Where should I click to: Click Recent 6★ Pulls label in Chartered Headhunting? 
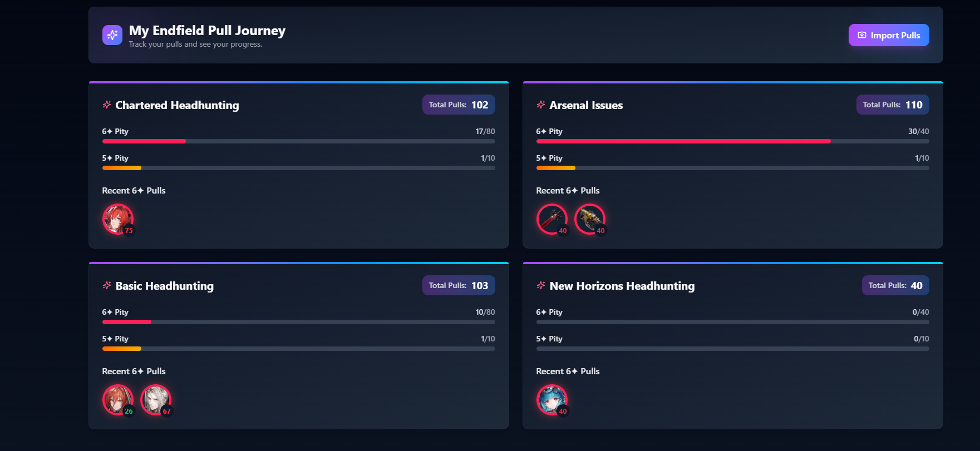pyautogui.click(x=134, y=191)
